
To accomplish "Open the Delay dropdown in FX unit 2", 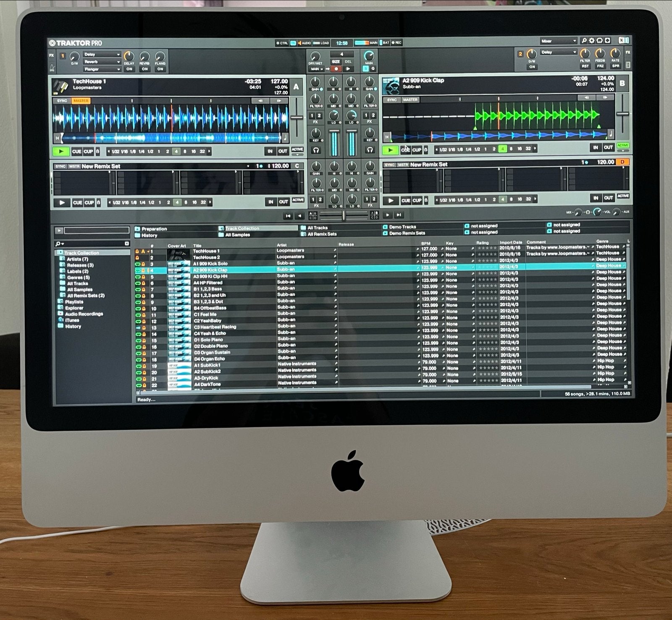I will [559, 52].
